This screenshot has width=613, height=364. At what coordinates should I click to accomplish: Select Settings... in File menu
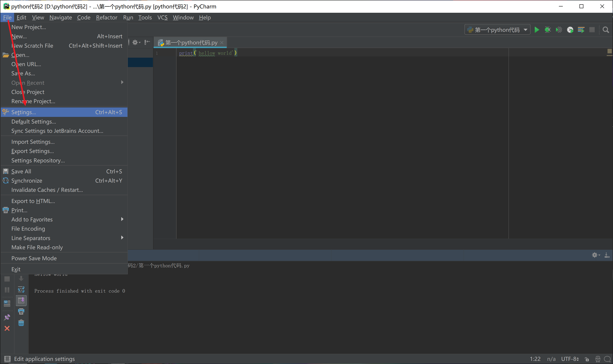tap(64, 112)
